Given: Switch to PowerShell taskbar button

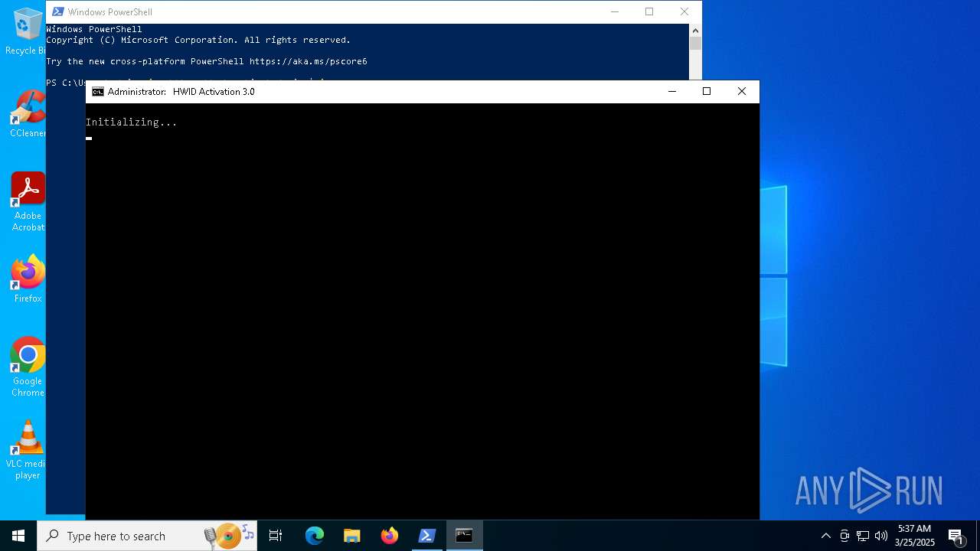Looking at the screenshot, I should 427,536.
